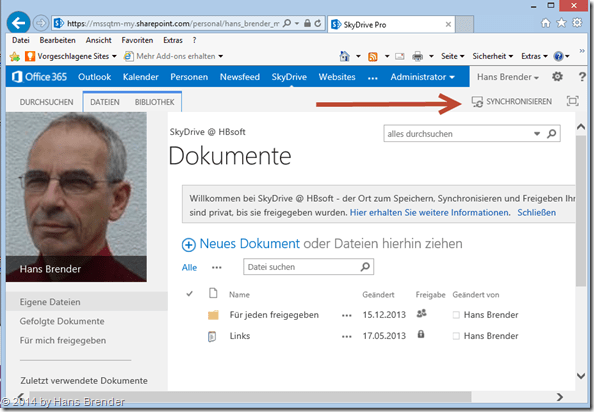
Task: Refresh the page with the reload icon
Action: click(318, 23)
